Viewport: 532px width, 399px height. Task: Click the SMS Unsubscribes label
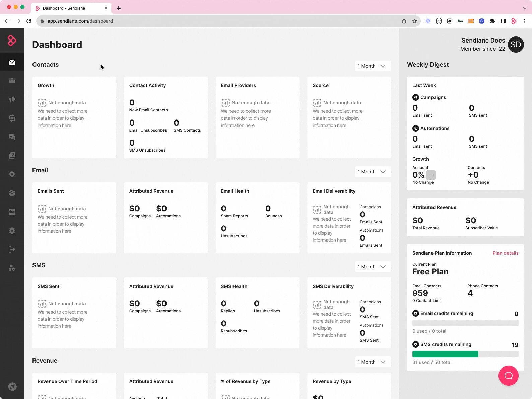147,150
